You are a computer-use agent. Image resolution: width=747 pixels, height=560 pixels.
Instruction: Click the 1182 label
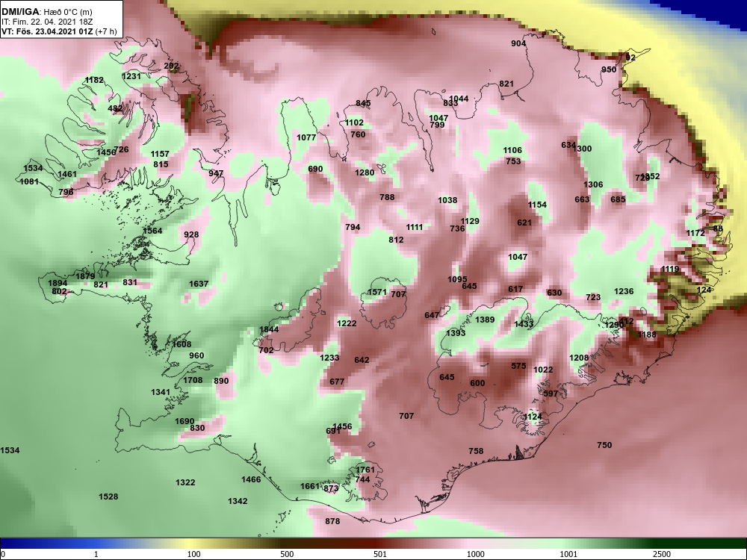point(94,80)
